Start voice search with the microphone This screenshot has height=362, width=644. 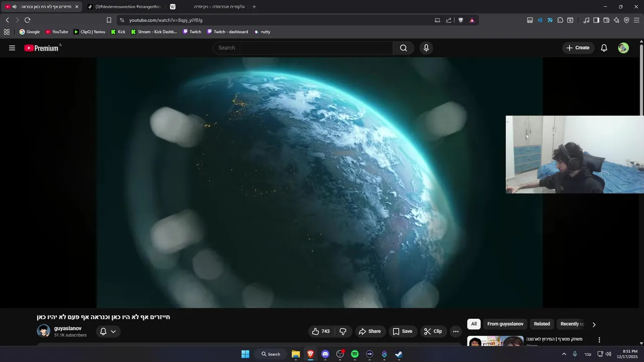click(426, 48)
